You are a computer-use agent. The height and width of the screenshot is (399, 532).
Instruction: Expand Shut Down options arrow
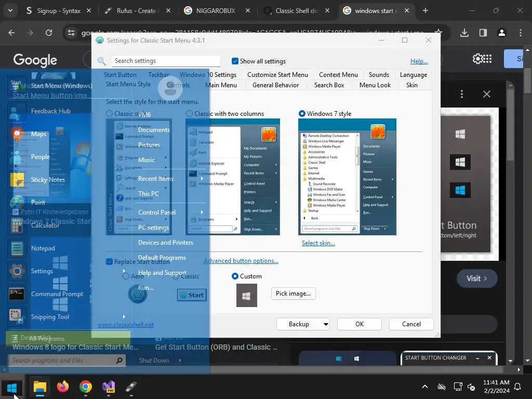click(180, 361)
